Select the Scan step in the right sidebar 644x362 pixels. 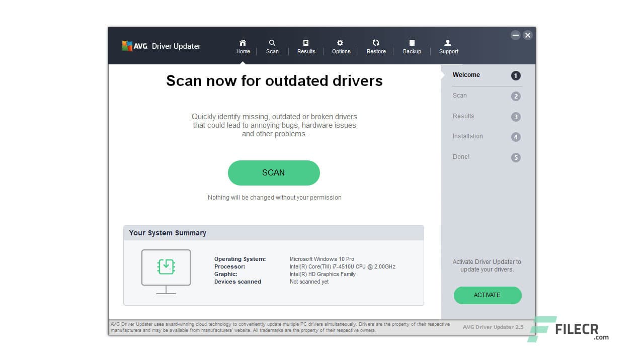pyautogui.click(x=459, y=96)
